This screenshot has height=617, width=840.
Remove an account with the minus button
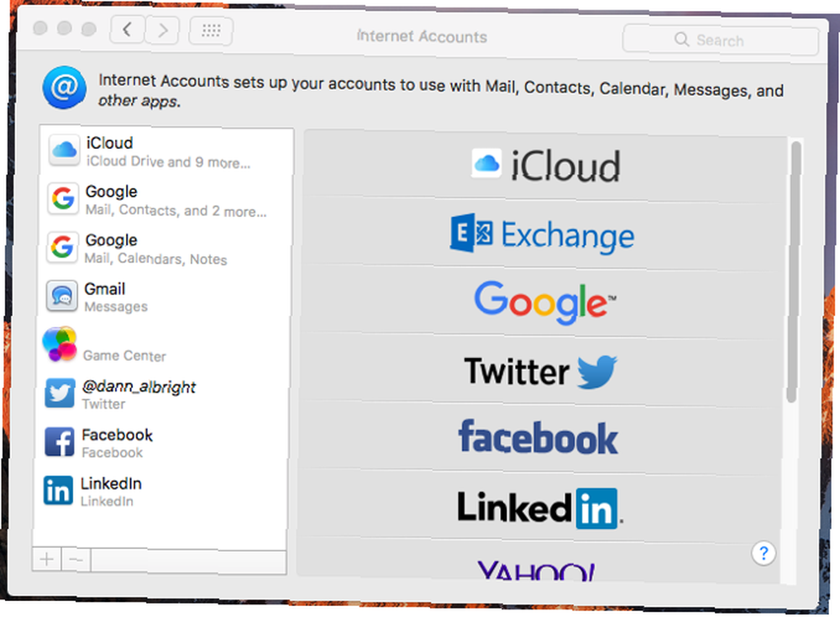pyautogui.click(x=76, y=560)
